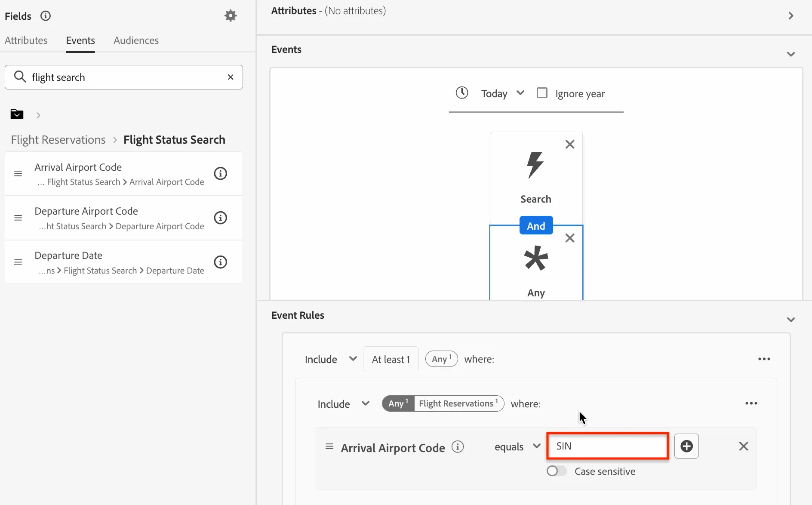The image size is (812, 505).
Task: Enable the Ignore year checkbox
Action: (x=542, y=93)
